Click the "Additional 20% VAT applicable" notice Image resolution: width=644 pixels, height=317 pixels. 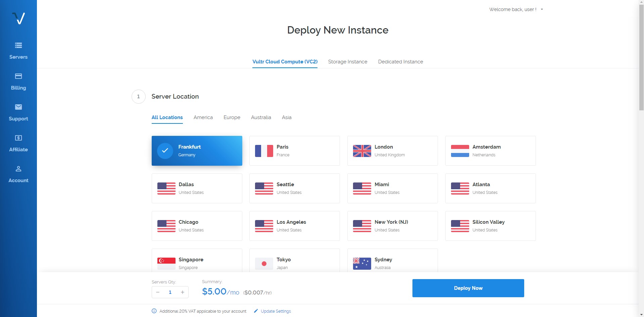[x=203, y=311]
